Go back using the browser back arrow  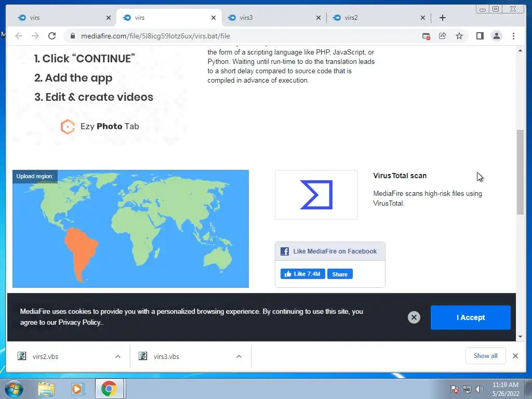[x=19, y=36]
